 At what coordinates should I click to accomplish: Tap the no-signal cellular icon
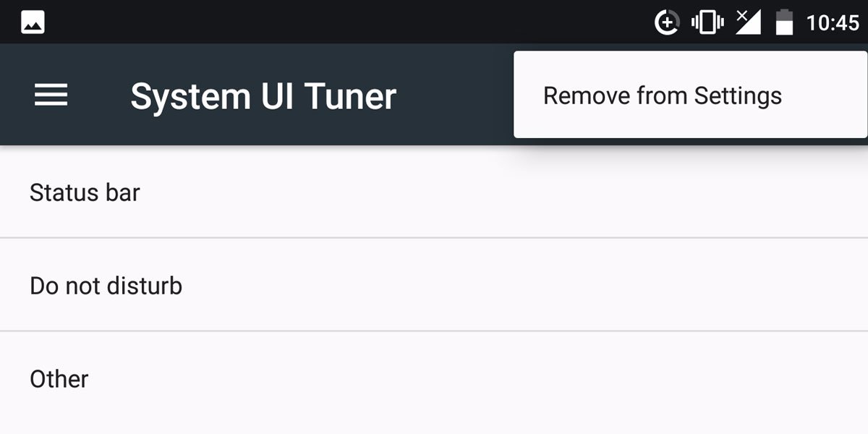[x=748, y=22]
